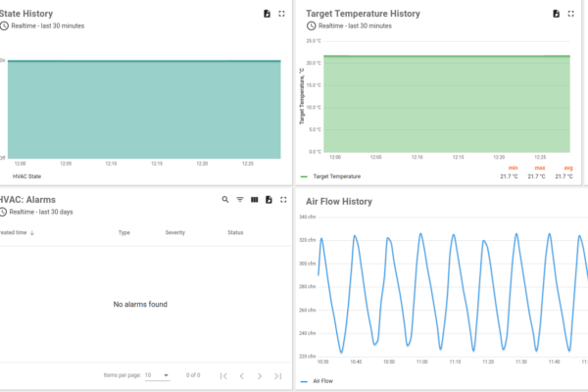Expand State History widget to fullscreen

coord(282,14)
